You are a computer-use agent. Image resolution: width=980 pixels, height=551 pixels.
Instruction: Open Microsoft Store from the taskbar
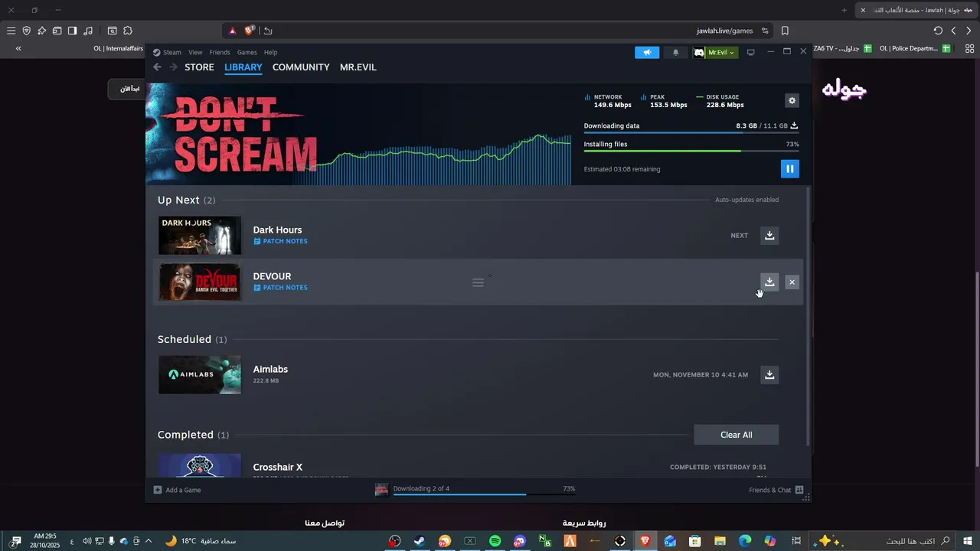pyautogui.click(x=695, y=541)
